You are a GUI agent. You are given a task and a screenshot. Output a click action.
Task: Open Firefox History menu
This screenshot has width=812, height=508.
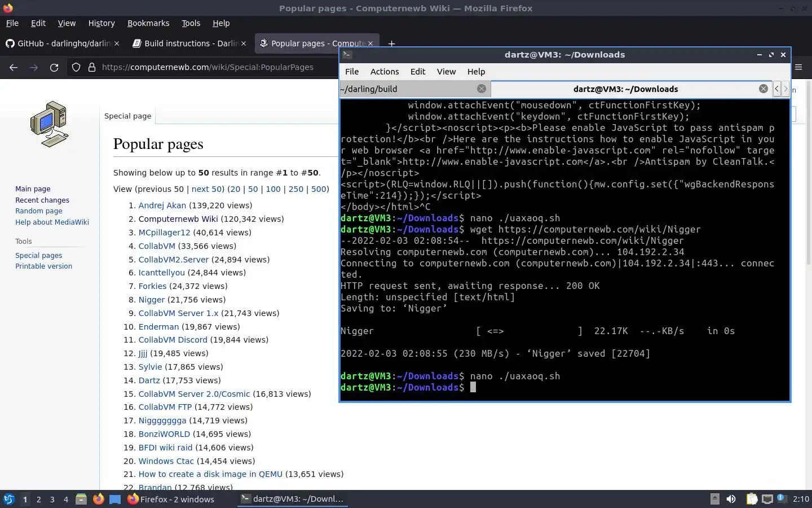pos(101,23)
